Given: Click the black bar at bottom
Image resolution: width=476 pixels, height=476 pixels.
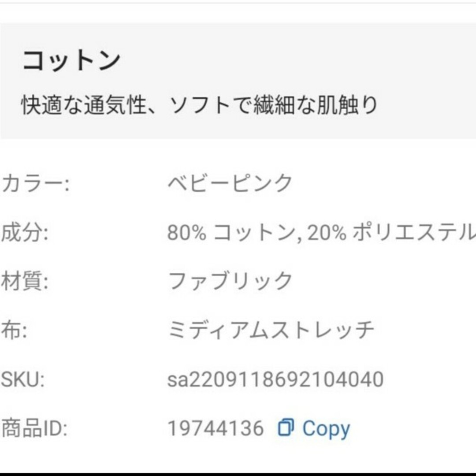Looking at the screenshot, I should (238, 474).
